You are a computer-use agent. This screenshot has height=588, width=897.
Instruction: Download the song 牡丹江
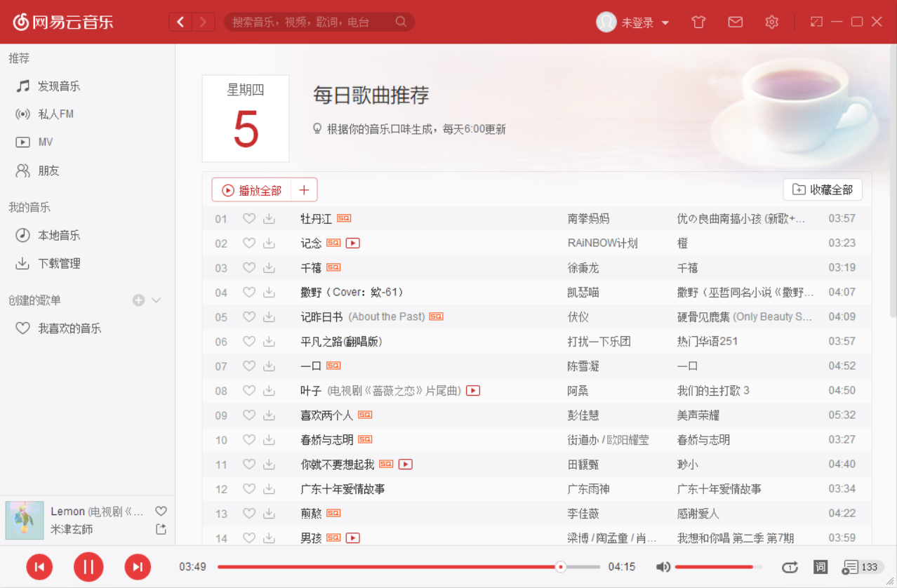pos(269,219)
